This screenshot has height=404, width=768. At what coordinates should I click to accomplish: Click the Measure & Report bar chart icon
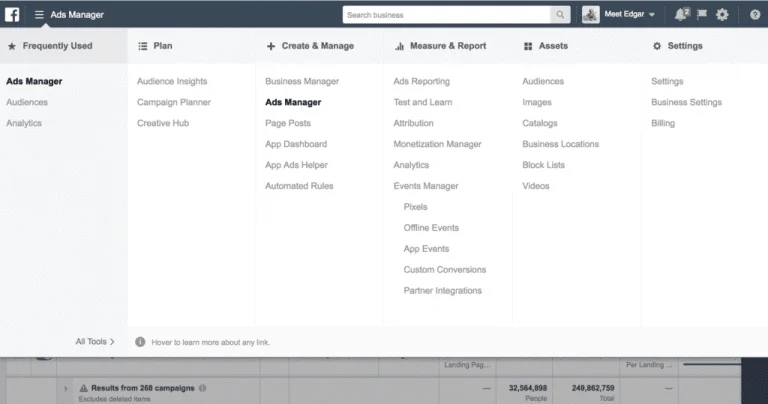pos(399,46)
